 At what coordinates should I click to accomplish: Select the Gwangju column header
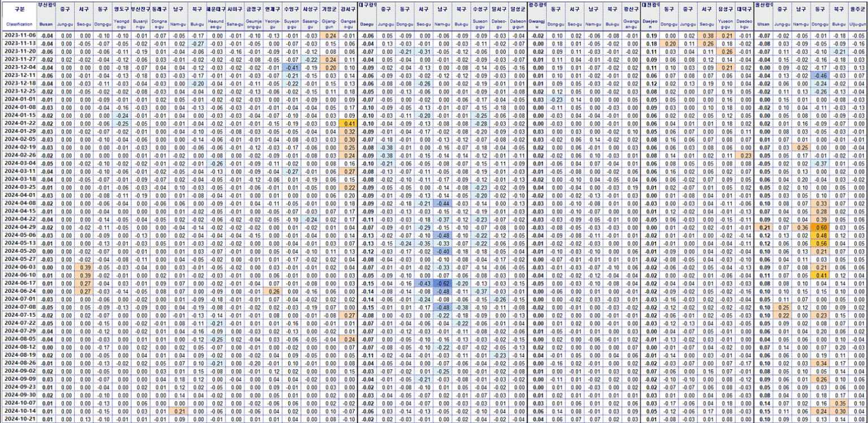(x=537, y=25)
